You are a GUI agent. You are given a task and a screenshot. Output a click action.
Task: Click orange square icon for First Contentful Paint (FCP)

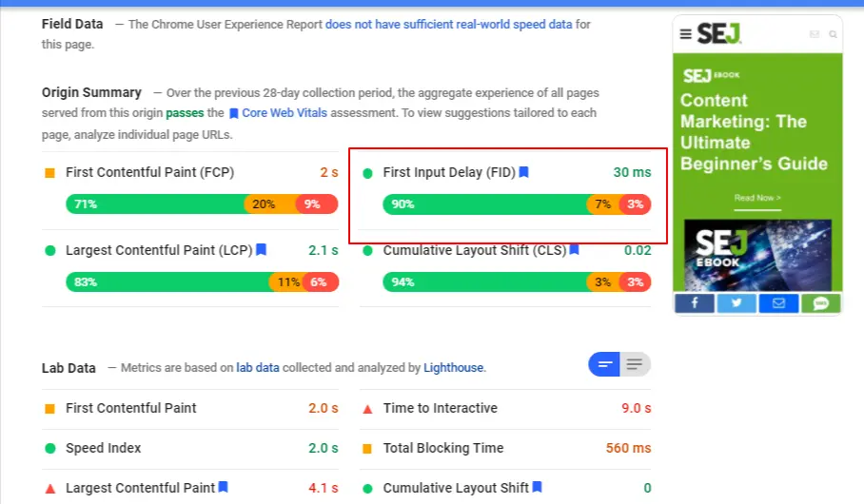coord(49,173)
